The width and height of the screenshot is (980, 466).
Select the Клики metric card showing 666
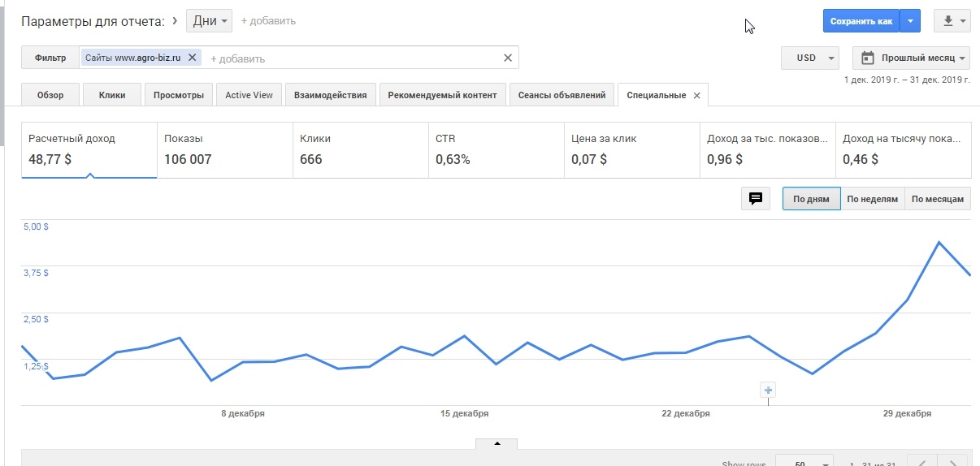pos(360,150)
